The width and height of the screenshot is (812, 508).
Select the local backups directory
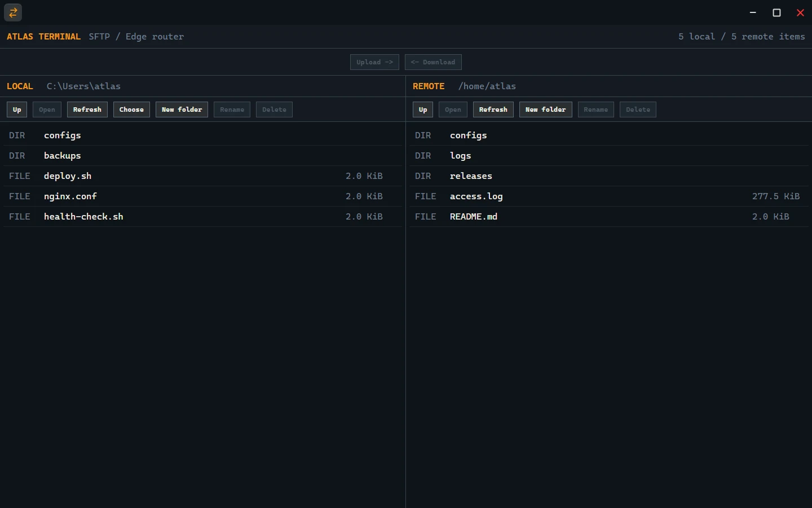pyautogui.click(x=203, y=156)
